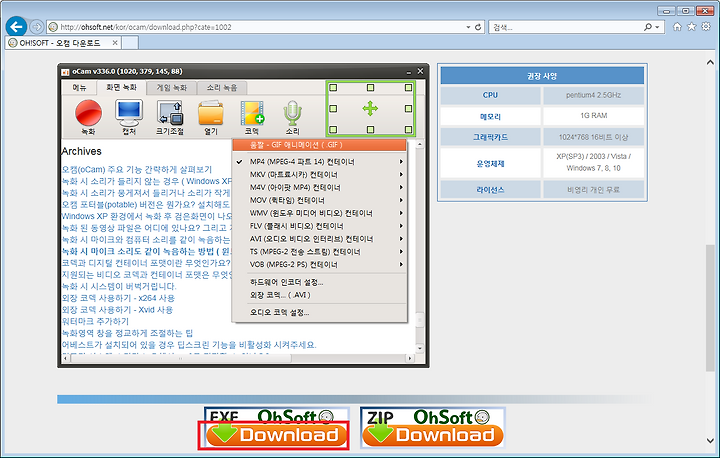Screen dimensions: 720x458
Task: Close the OH!SOFT browser tab
Action: 115,43
